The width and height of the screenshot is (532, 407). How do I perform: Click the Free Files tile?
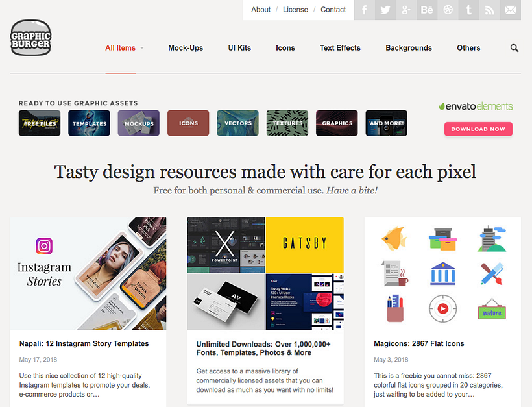point(40,123)
